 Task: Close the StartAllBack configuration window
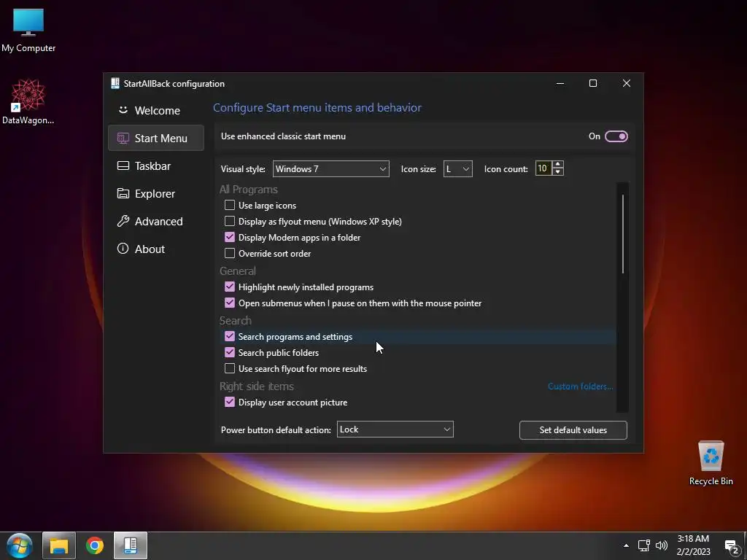click(x=627, y=83)
